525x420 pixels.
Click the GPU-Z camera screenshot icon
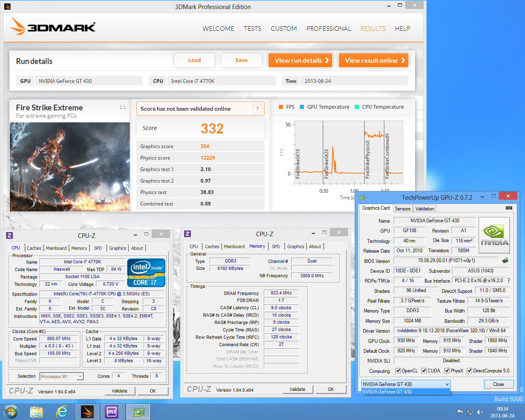coord(509,208)
